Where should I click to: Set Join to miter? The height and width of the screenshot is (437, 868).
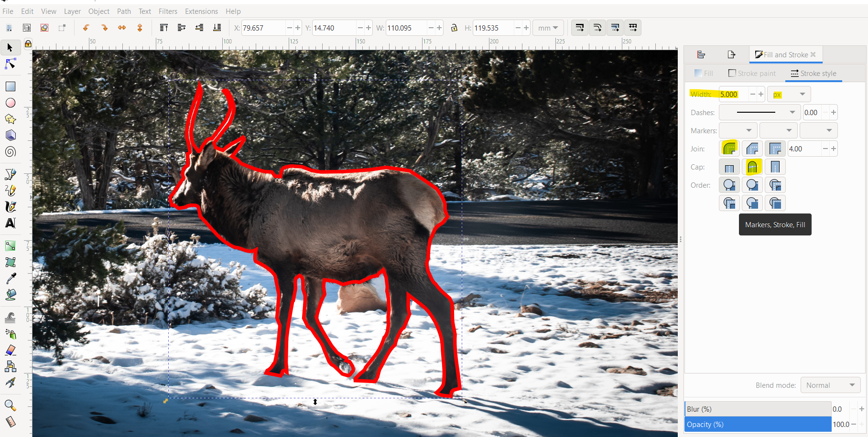pyautogui.click(x=775, y=149)
